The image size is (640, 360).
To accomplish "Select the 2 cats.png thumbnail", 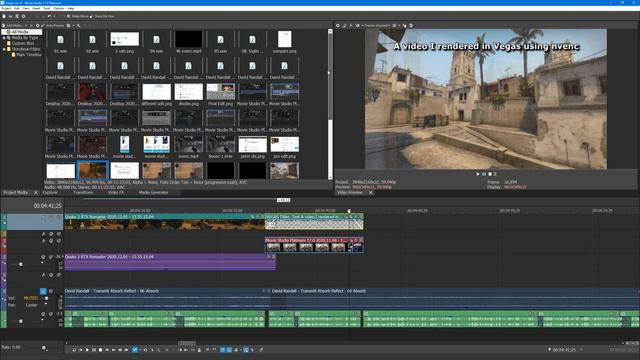I will pyautogui.click(x=124, y=42).
